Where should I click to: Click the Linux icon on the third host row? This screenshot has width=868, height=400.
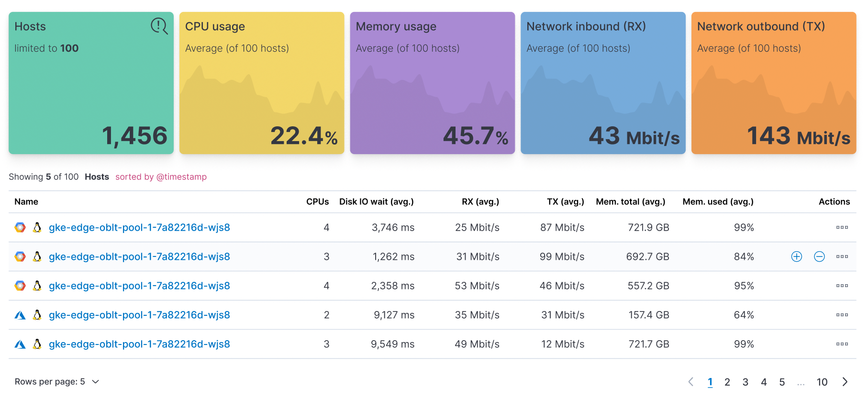point(36,286)
